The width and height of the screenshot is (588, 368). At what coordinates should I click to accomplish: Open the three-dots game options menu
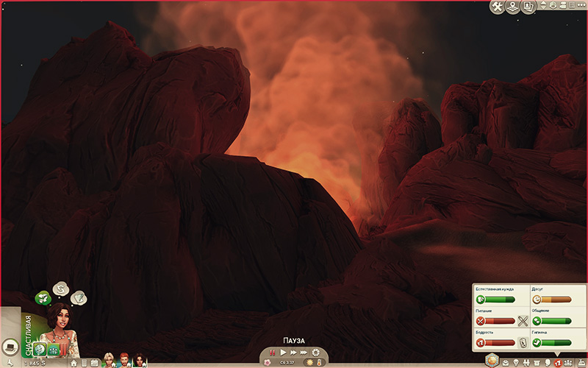tap(581, 5)
